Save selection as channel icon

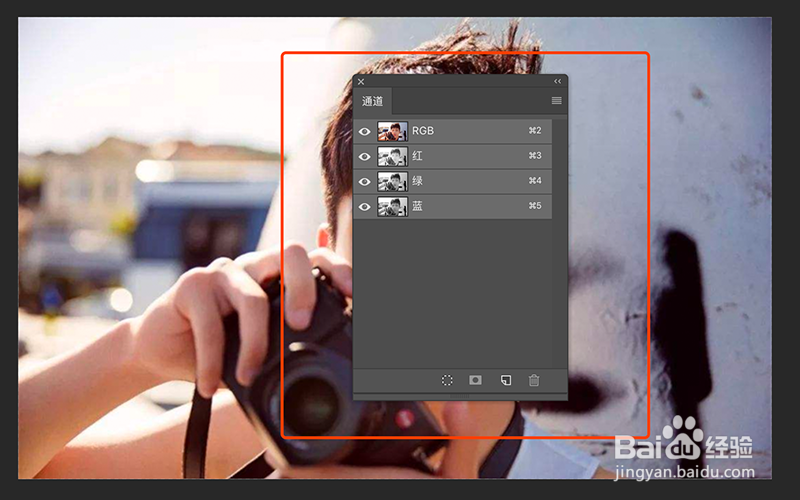point(476,380)
